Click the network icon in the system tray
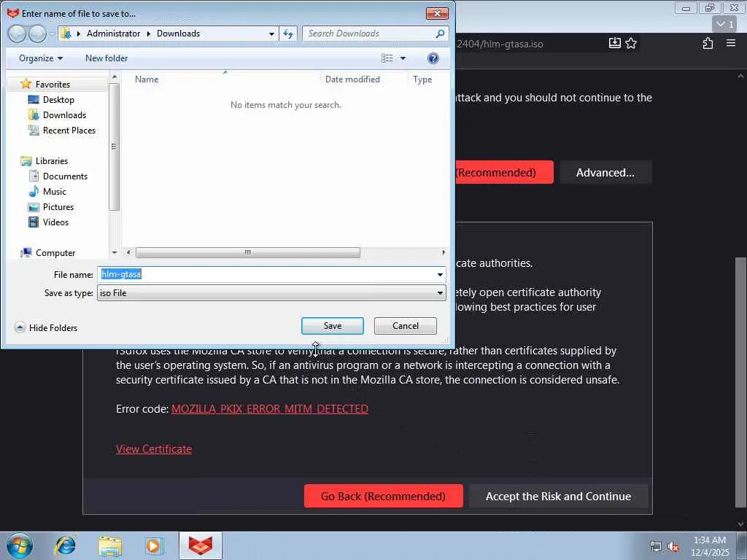 (656, 547)
